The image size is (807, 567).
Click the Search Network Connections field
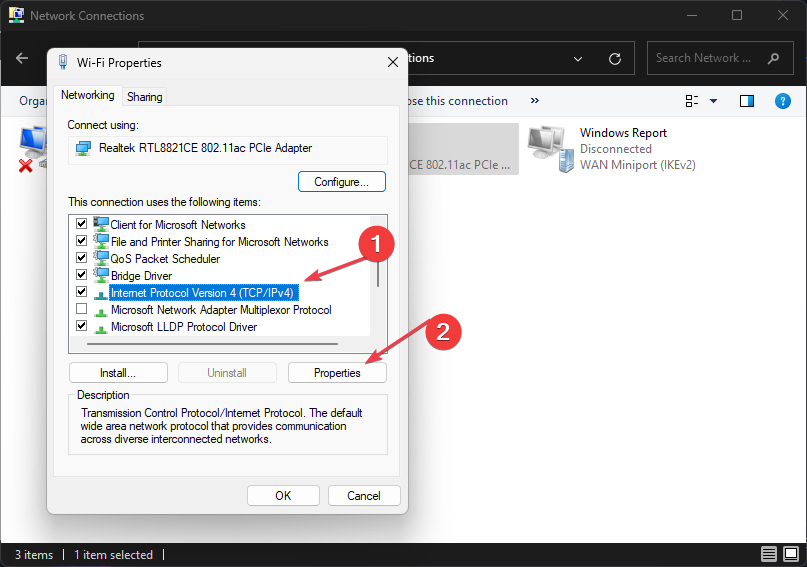[x=720, y=58]
